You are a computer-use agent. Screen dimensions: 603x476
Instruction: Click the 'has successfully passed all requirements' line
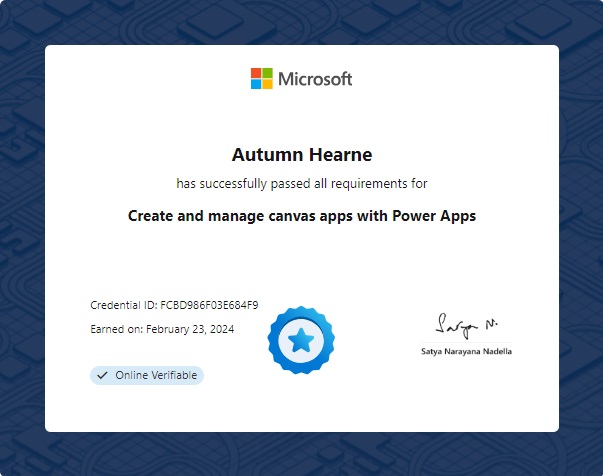click(301, 184)
